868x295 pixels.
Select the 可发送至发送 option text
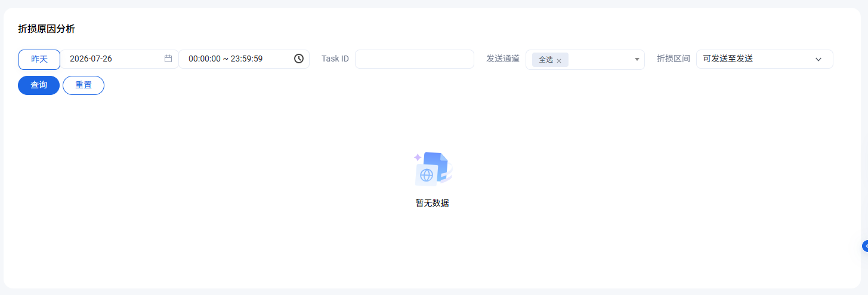[x=728, y=59]
